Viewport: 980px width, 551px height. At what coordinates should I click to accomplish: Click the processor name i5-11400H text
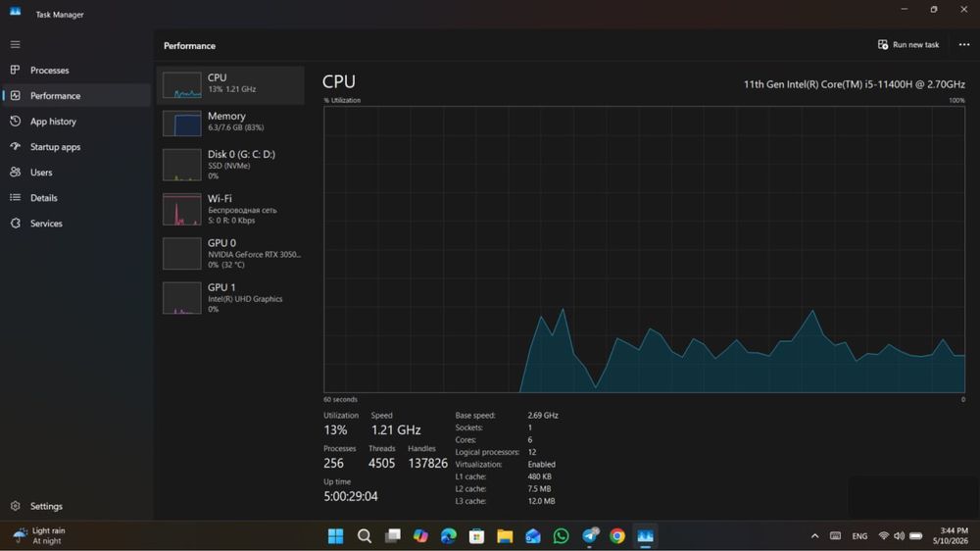(x=854, y=83)
